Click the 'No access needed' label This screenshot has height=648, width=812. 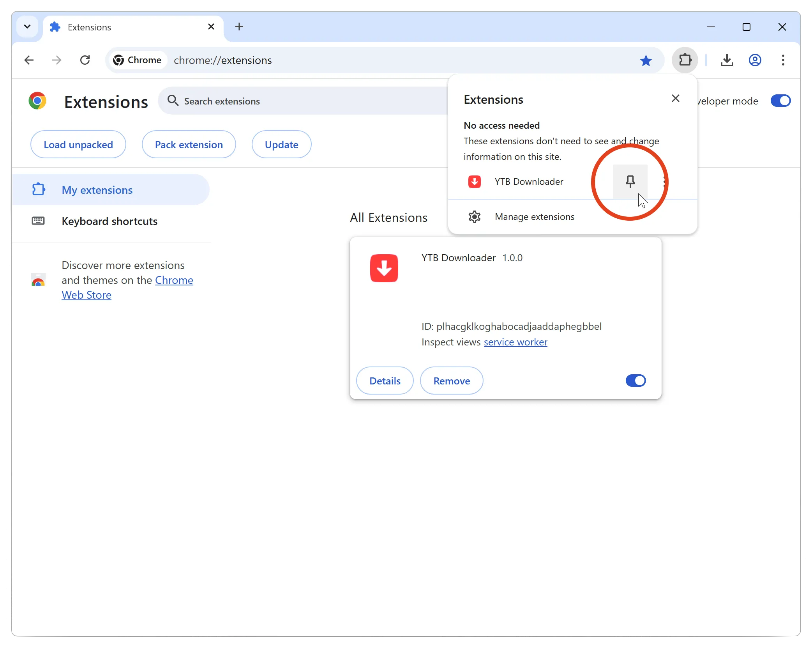pos(501,126)
